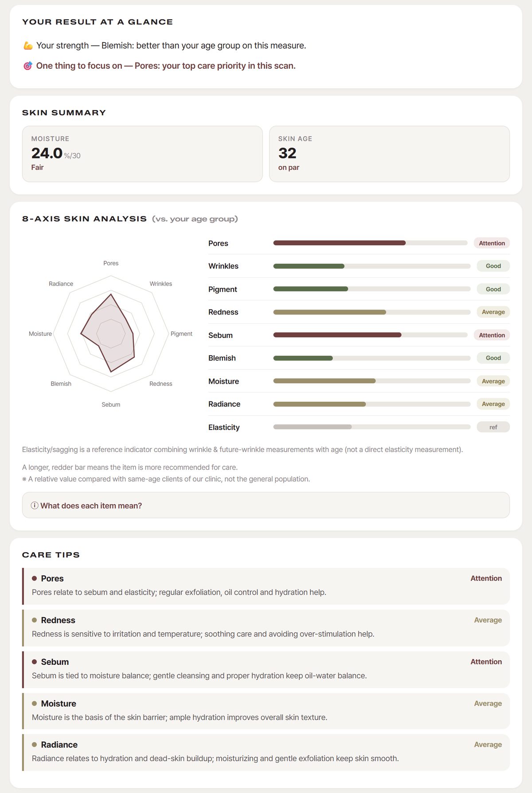Click the target focus emoji icon
Viewport: 532px width, 793px height.
point(28,66)
